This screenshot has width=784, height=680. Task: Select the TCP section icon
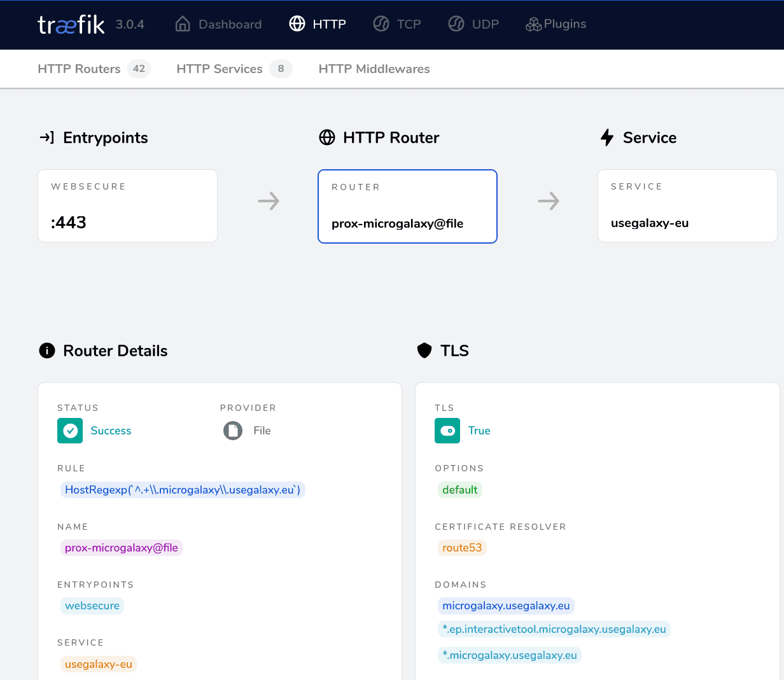[x=381, y=24]
